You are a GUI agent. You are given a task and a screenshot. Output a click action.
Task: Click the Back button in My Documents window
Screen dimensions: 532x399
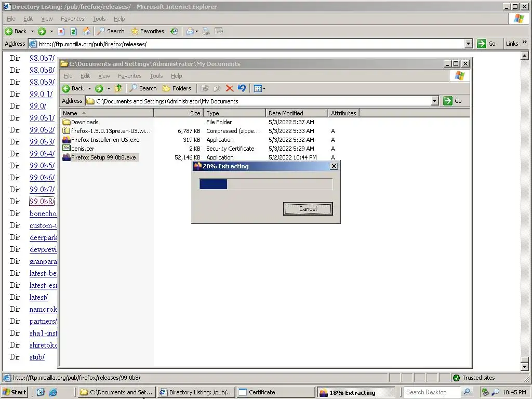[73, 88]
